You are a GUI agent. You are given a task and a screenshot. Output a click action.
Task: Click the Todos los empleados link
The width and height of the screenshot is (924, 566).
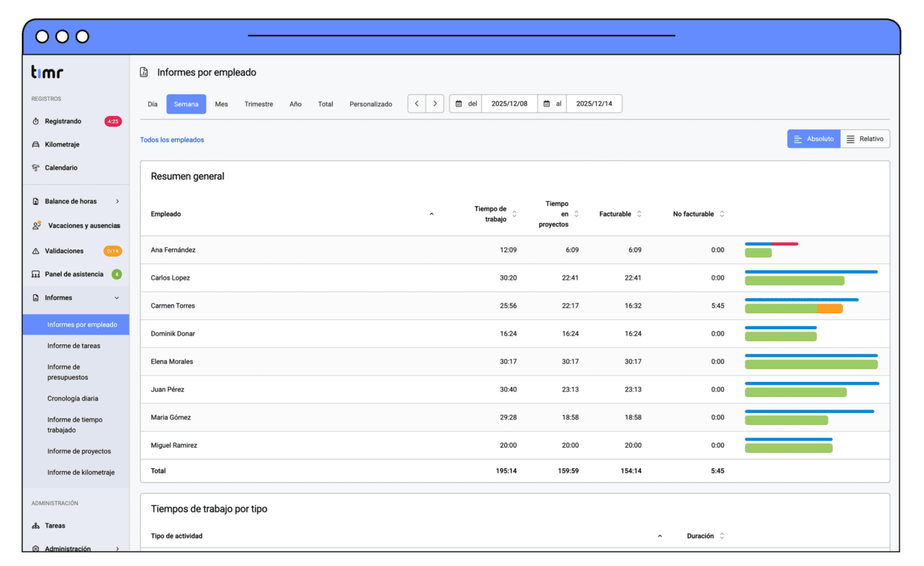coord(172,140)
